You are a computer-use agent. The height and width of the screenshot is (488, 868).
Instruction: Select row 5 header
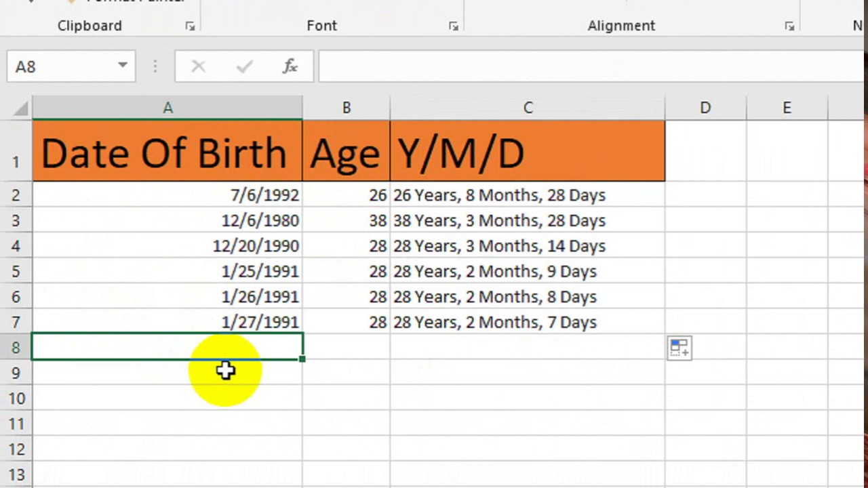(x=16, y=272)
